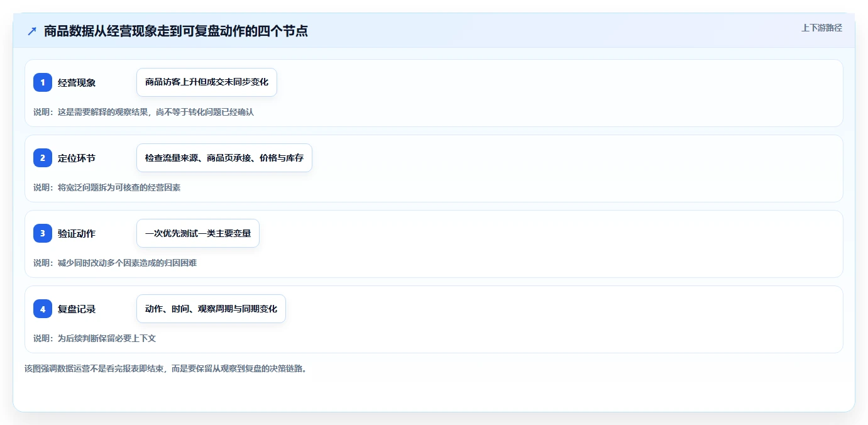Select the 检查流量来源、商品页承接、价格与库存 chip
This screenshot has width=868, height=425.
click(224, 158)
